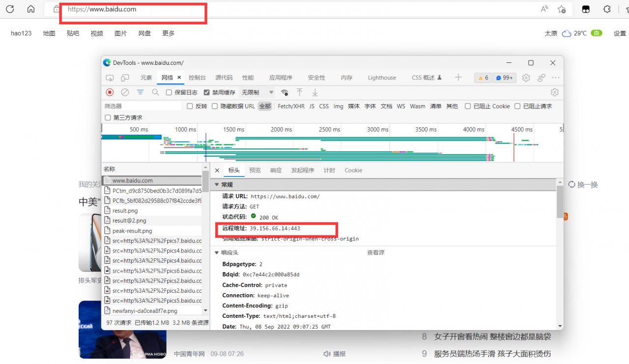This screenshot has width=629, height=364.
Task: Check the 隐藏数据 URL checkbox
Action: coord(215,106)
